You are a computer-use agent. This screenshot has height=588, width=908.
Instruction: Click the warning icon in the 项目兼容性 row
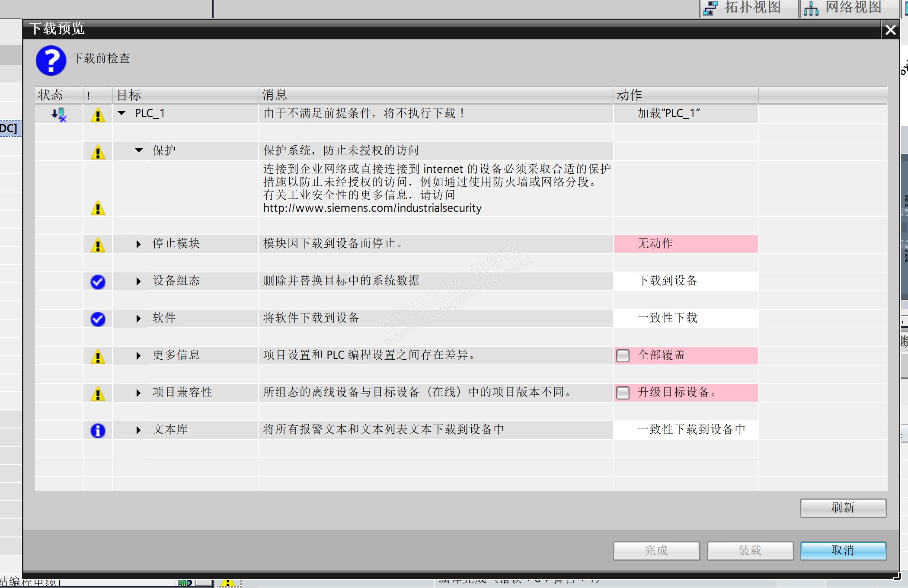tap(98, 393)
